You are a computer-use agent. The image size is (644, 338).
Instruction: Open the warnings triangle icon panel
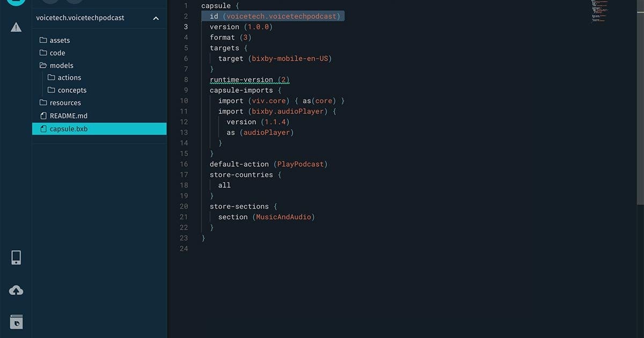tap(16, 27)
